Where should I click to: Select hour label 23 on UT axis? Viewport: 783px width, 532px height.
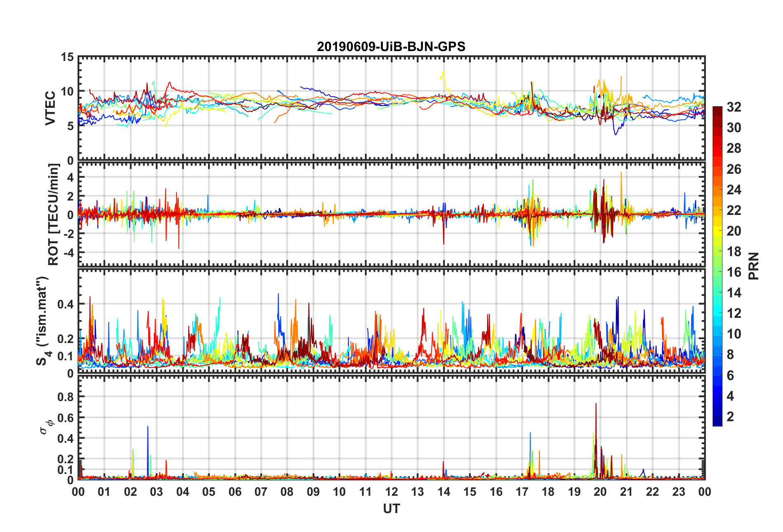[x=678, y=492]
